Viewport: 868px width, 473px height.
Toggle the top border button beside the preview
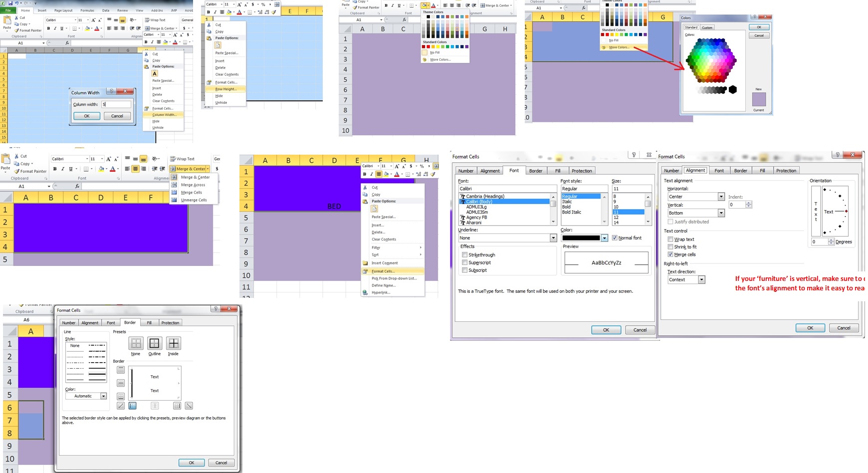(x=121, y=370)
